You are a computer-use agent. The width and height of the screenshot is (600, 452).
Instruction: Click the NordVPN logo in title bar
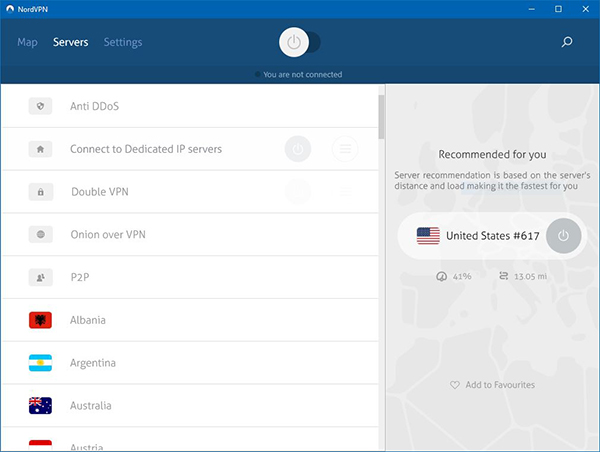pyautogui.click(x=10, y=9)
